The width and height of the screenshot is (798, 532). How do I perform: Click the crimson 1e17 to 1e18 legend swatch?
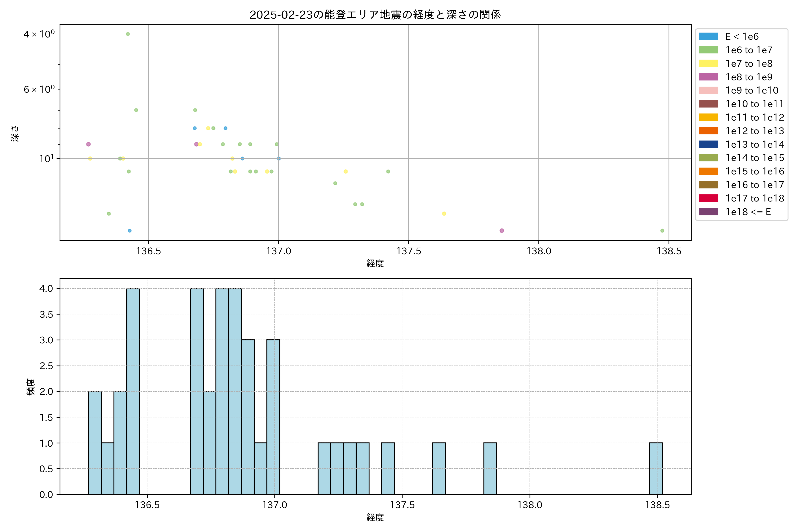(708, 198)
